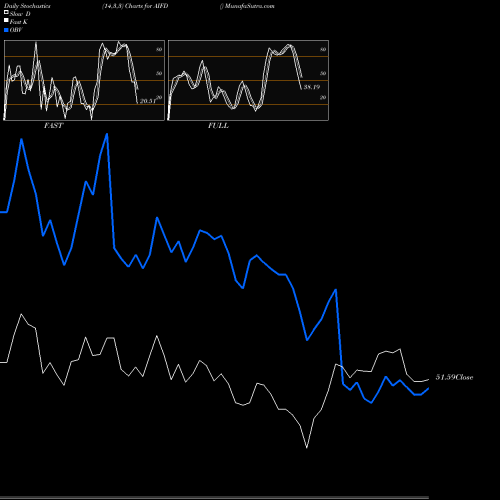The width and height of the screenshot is (500, 500).
Task: Select the FAST stochastic chart panel
Action: tap(84, 80)
